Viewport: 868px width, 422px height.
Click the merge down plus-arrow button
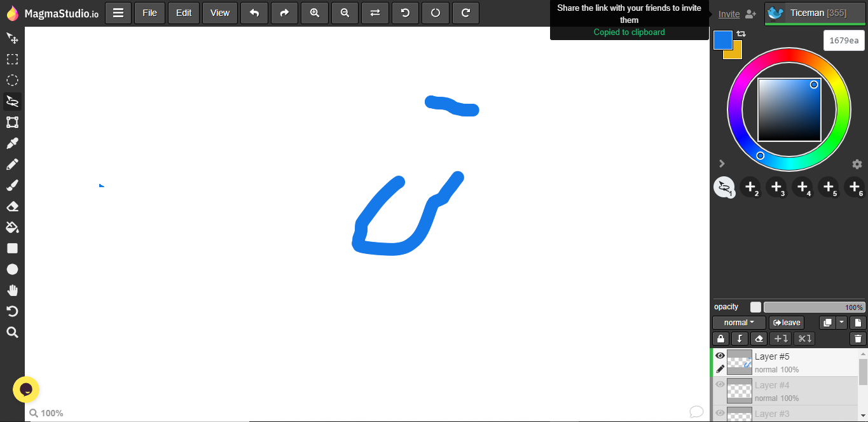[780, 339]
